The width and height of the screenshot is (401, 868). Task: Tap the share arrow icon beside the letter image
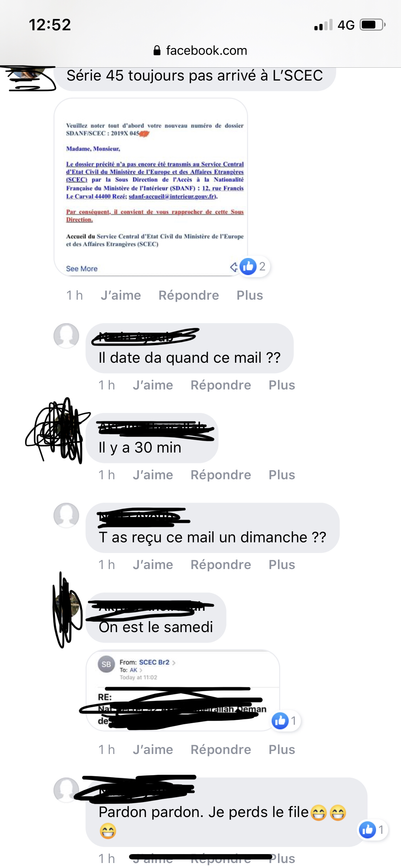(x=234, y=267)
